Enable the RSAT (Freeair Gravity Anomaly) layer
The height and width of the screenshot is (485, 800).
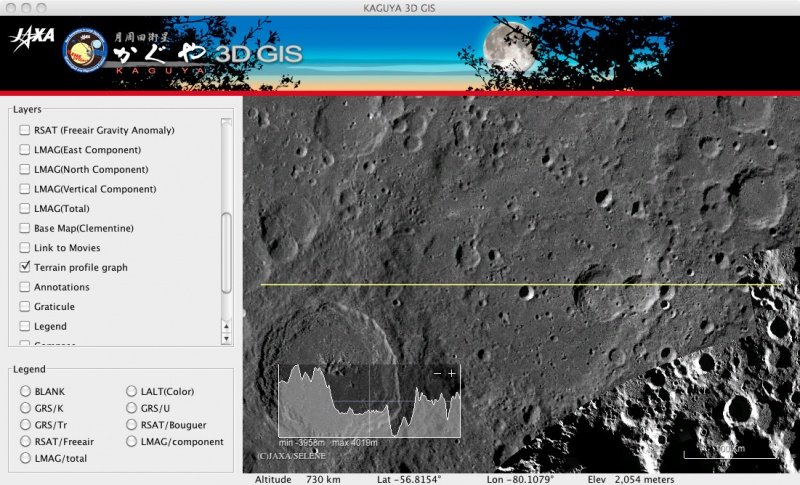click(x=25, y=131)
